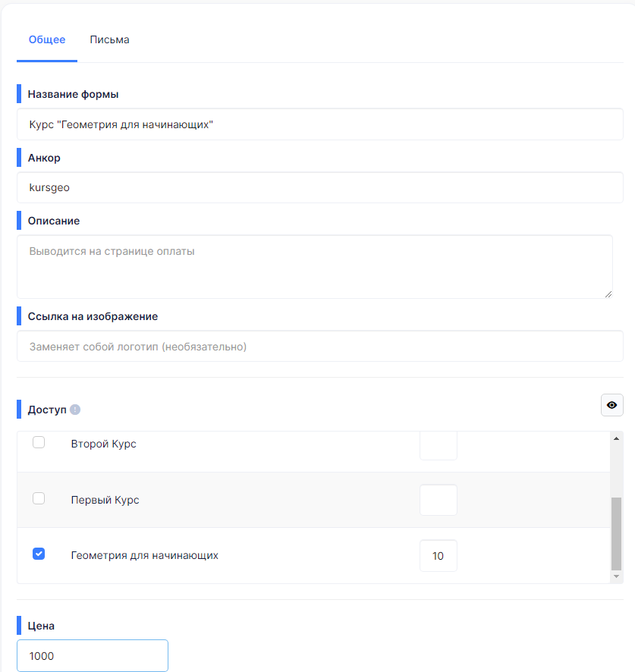Click the scroll up arrow in access list
The height and width of the screenshot is (672, 635).
(616, 438)
